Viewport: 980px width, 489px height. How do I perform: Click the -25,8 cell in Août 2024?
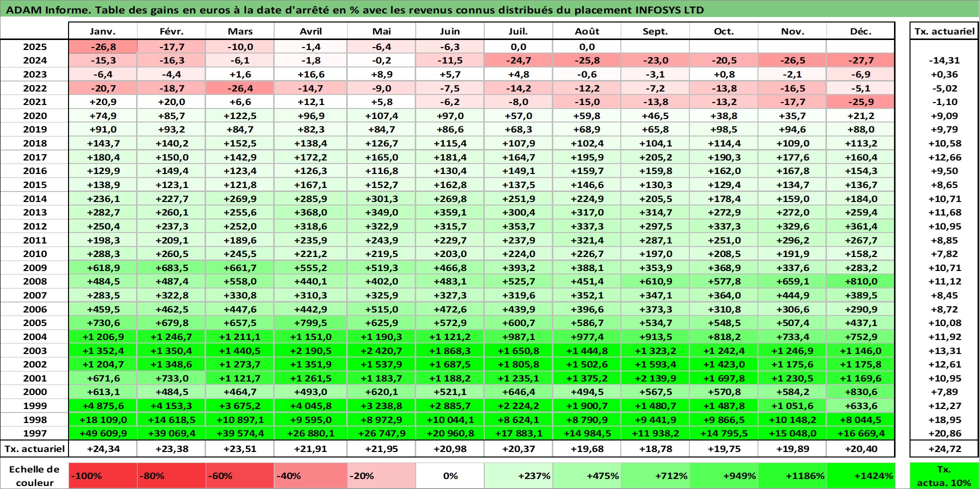click(587, 60)
